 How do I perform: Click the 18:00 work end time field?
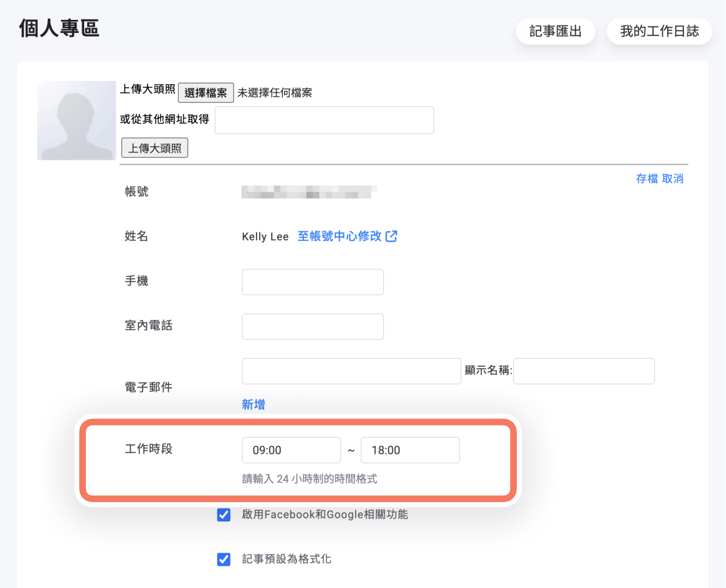(x=410, y=450)
